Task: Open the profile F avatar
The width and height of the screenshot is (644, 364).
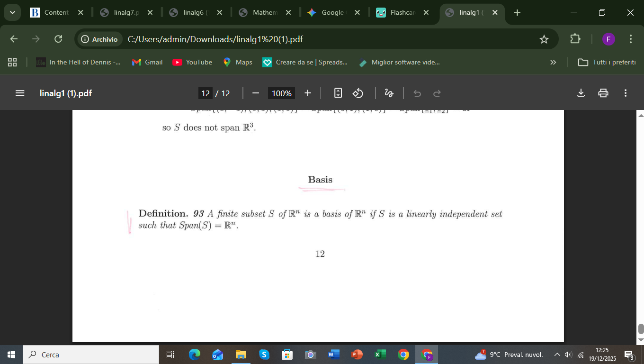Action: click(x=608, y=39)
